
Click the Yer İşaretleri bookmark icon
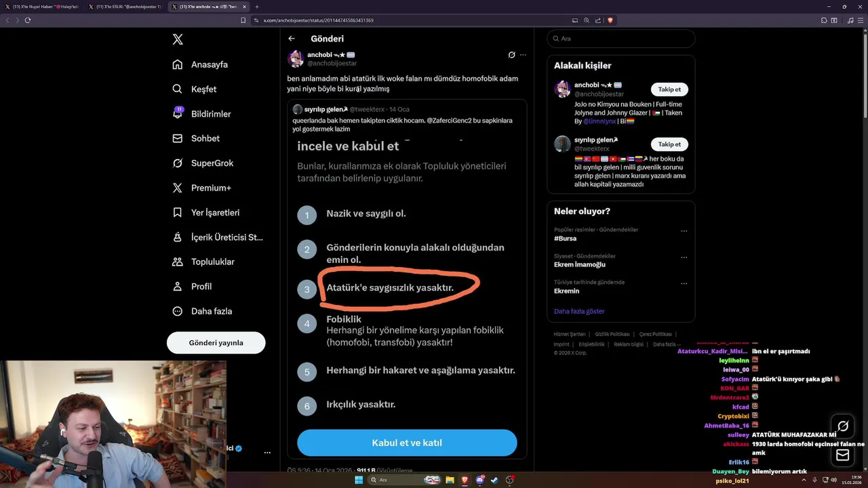pos(178,212)
